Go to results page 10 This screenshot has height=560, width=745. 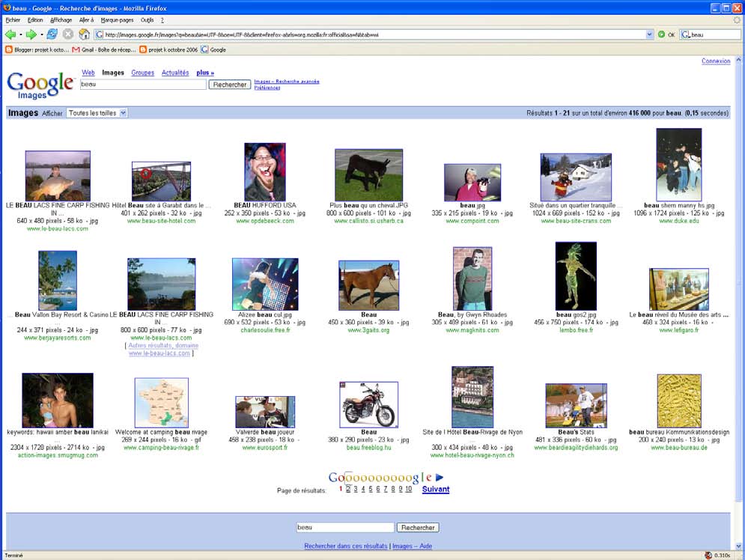click(409, 489)
